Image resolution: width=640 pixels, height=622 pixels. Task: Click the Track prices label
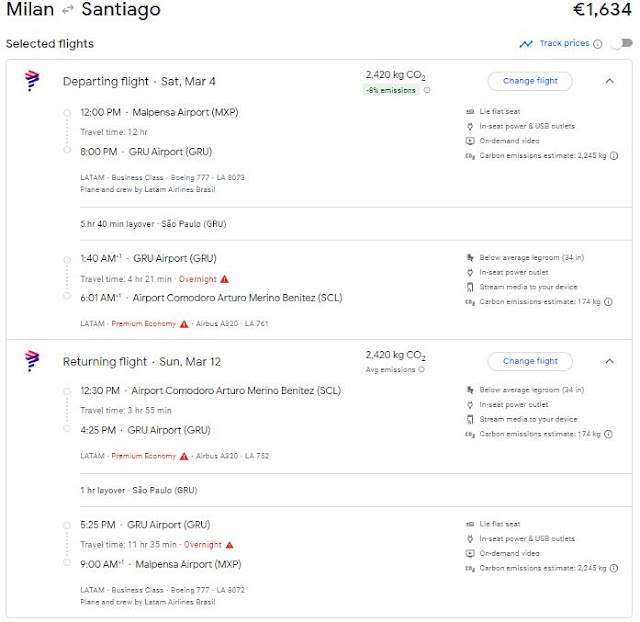coord(564,44)
